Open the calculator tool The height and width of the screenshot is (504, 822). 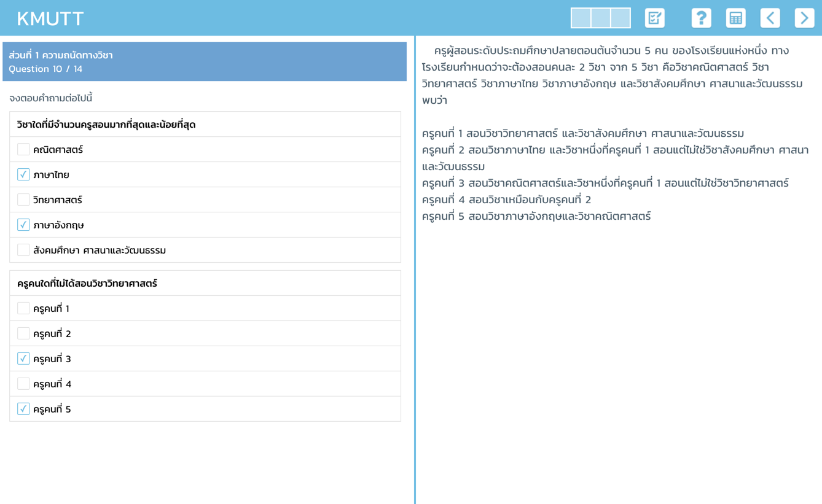click(735, 18)
